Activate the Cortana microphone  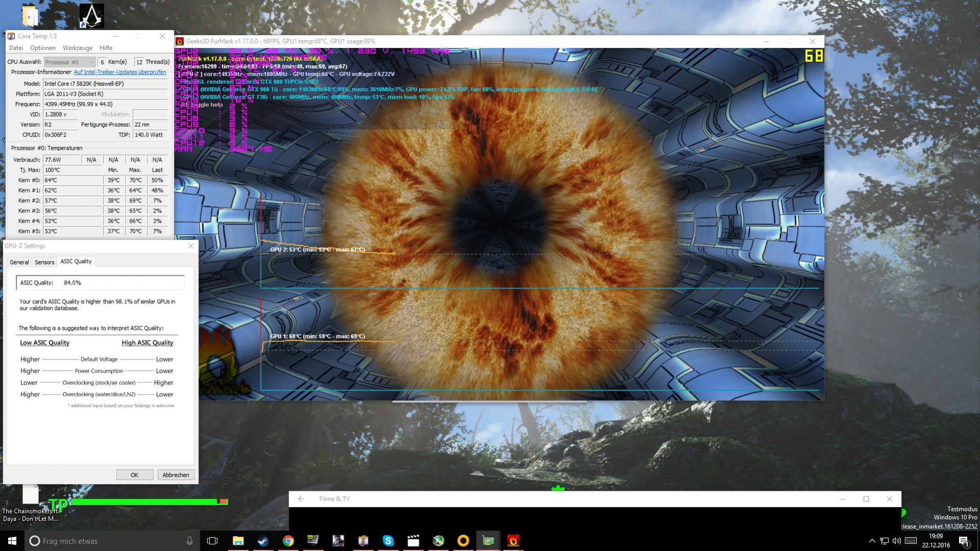189,541
